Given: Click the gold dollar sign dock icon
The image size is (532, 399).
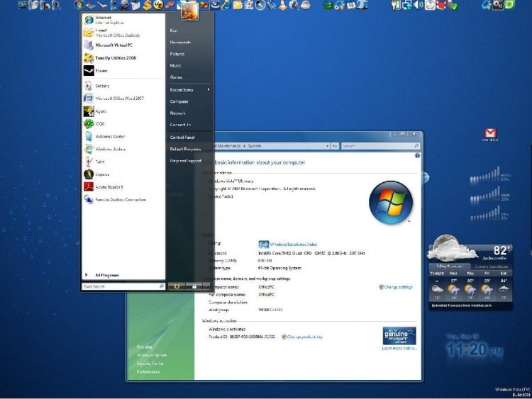Looking at the screenshot, I should pyautogui.click(x=147, y=5).
